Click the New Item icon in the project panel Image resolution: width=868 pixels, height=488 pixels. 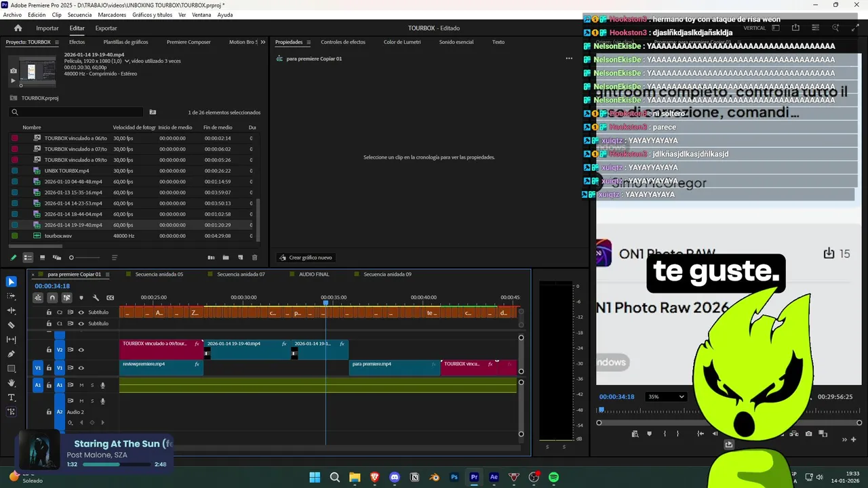pyautogui.click(x=240, y=258)
